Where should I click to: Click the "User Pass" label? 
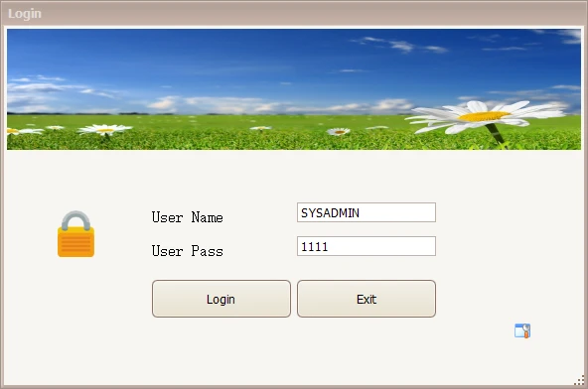coord(187,251)
